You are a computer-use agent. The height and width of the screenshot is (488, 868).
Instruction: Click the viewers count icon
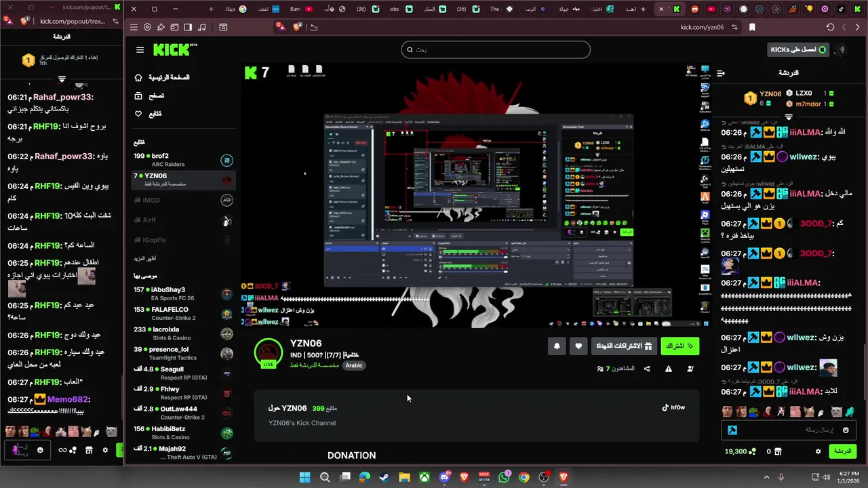click(x=600, y=369)
